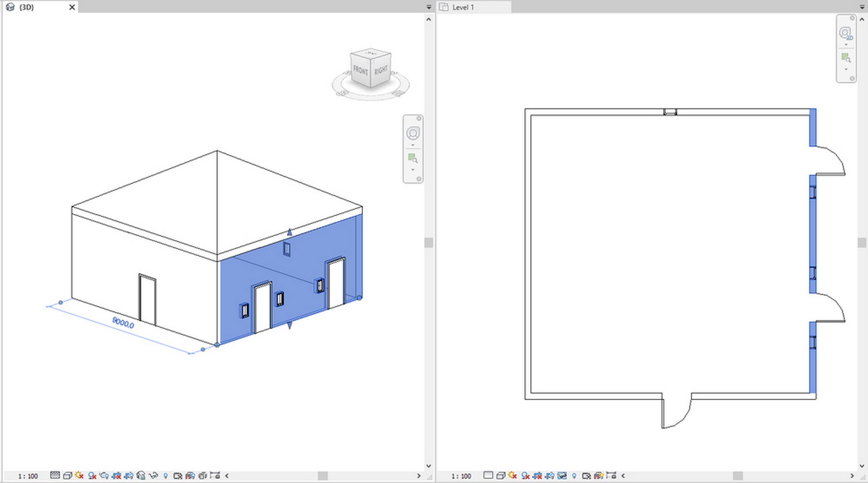Screen dimensions: 868x483
Task: Expand hidden view controls arrow in 3D bar
Action: pos(227,475)
